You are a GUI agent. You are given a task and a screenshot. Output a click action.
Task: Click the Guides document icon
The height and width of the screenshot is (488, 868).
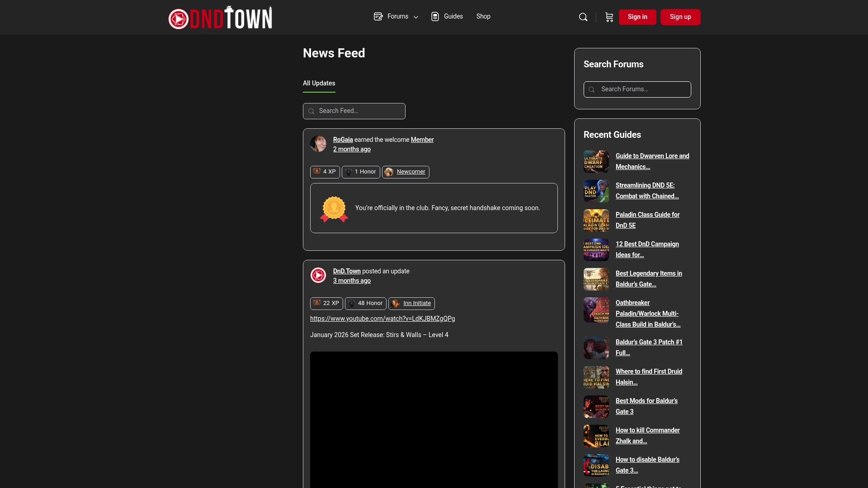435,17
